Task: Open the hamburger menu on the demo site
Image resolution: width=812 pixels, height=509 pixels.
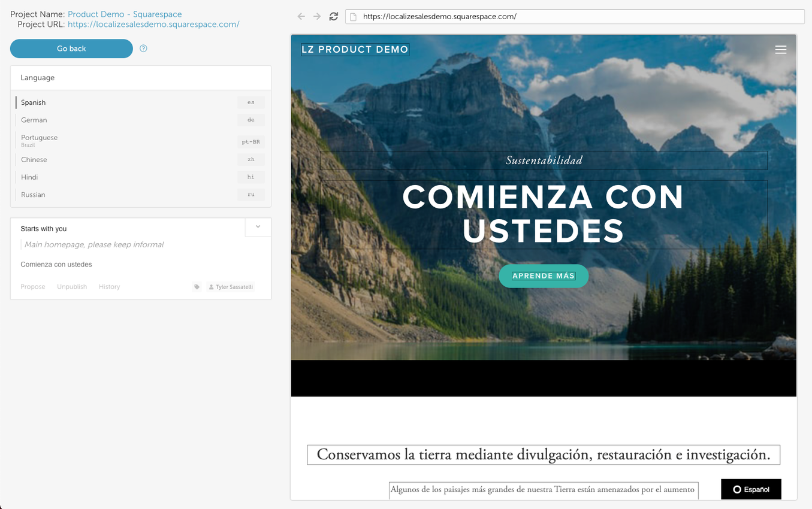Action: coord(781,50)
